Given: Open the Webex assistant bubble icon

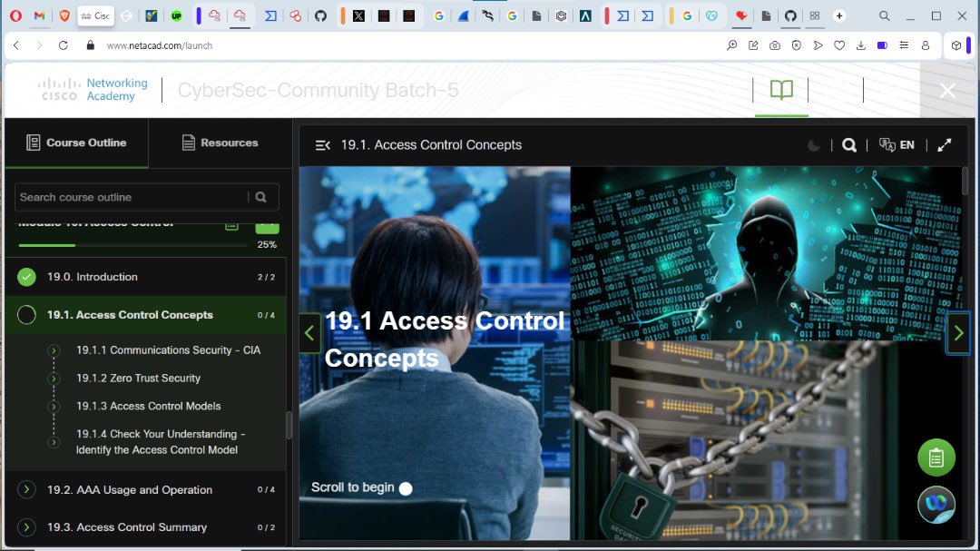Looking at the screenshot, I should [x=936, y=505].
